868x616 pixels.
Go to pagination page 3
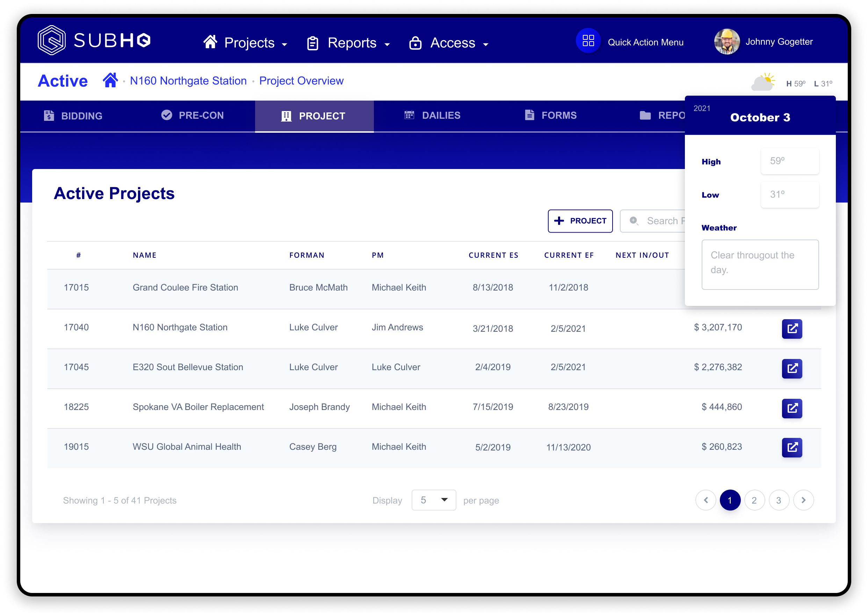tap(779, 500)
